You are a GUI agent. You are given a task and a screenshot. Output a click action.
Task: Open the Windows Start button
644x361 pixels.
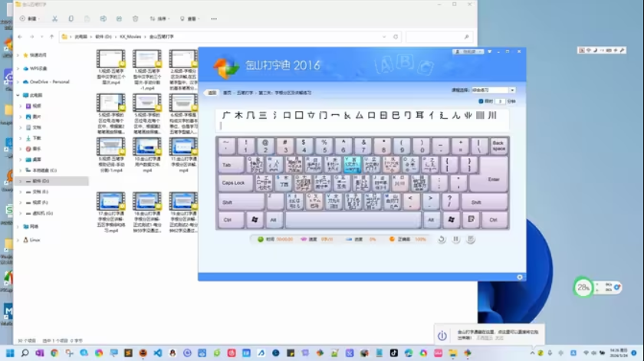pos(10,353)
